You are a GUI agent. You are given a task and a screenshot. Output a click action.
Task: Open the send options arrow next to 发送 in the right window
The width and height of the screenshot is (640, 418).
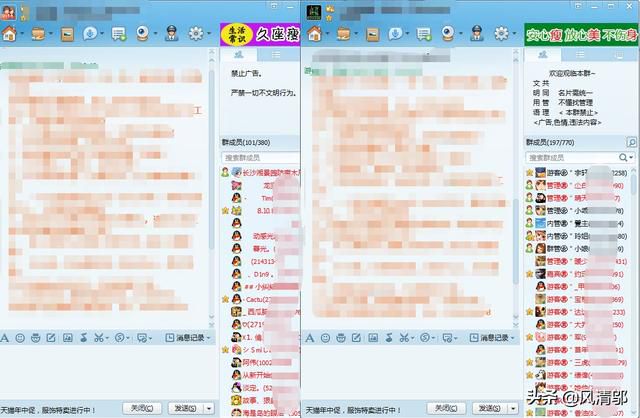tap(513, 408)
